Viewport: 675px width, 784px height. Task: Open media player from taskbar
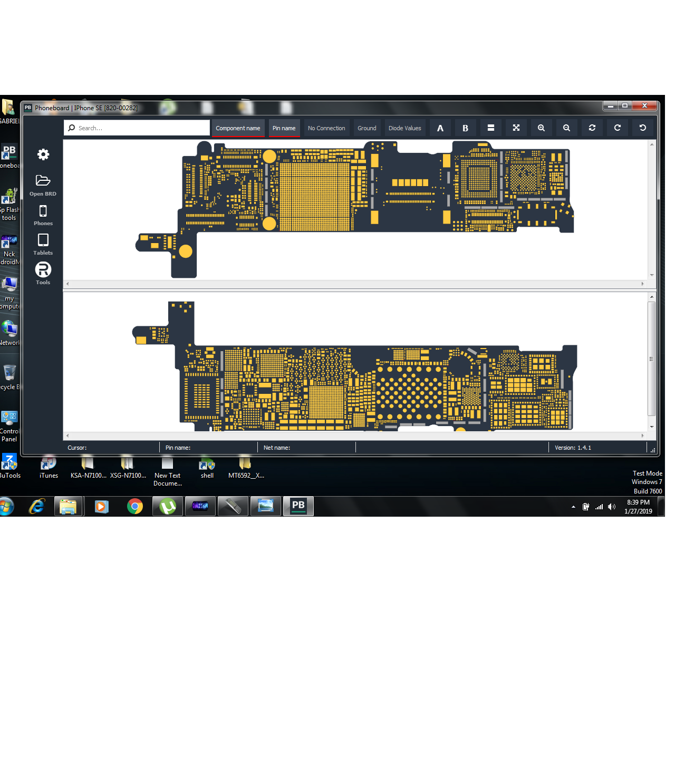coord(101,507)
